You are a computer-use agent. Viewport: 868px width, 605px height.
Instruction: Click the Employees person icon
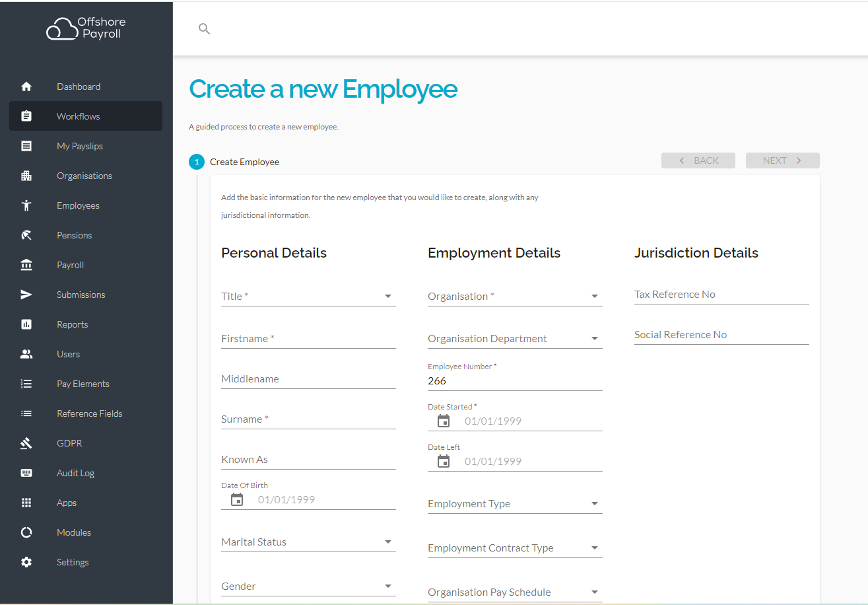click(26, 205)
